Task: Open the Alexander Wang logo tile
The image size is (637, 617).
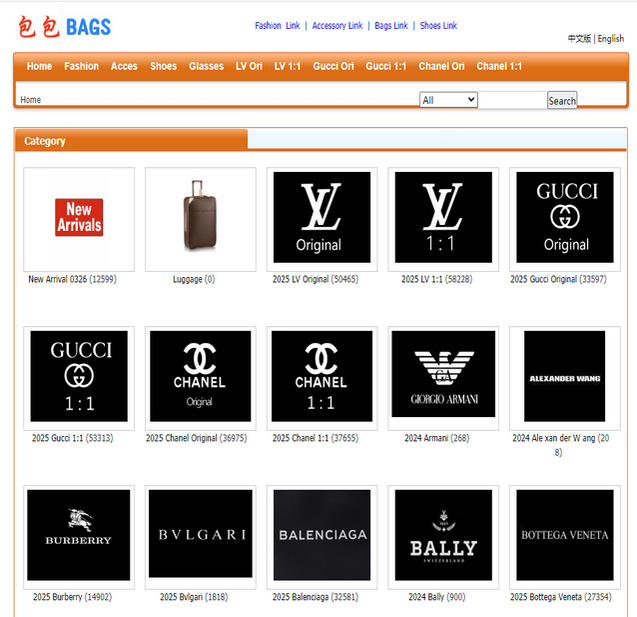Action: [x=564, y=377]
